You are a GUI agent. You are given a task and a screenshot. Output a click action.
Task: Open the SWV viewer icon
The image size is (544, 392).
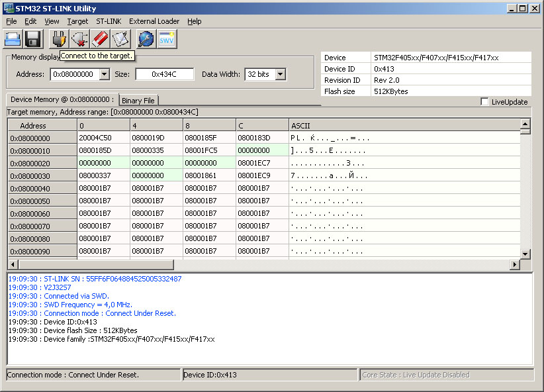tap(166, 39)
